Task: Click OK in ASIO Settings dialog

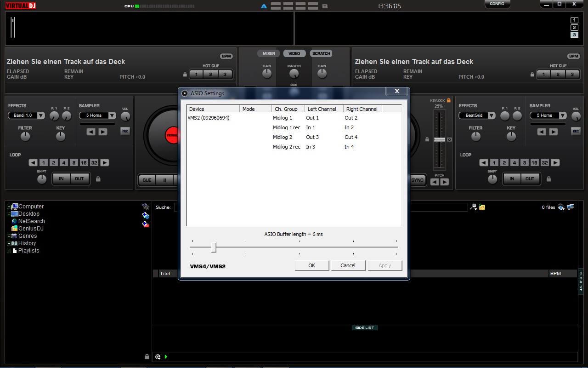Action: click(x=311, y=265)
